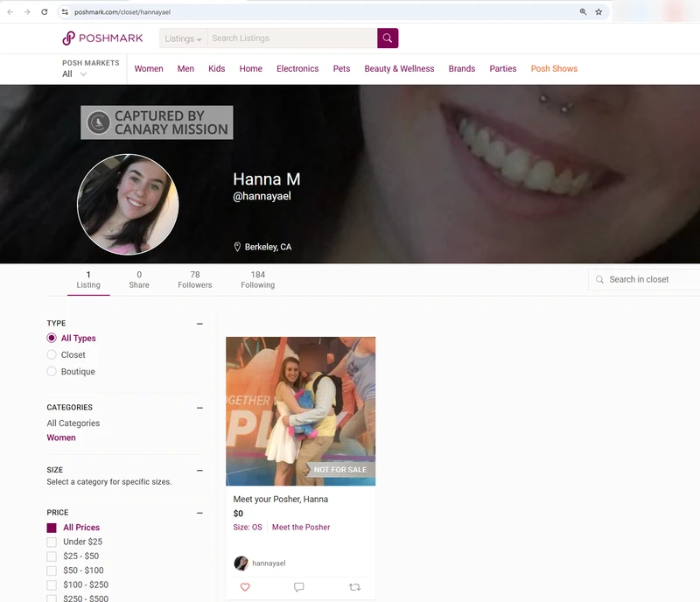The height and width of the screenshot is (602, 700).
Task: Check the $50 - $100 price filter
Action: click(x=52, y=570)
